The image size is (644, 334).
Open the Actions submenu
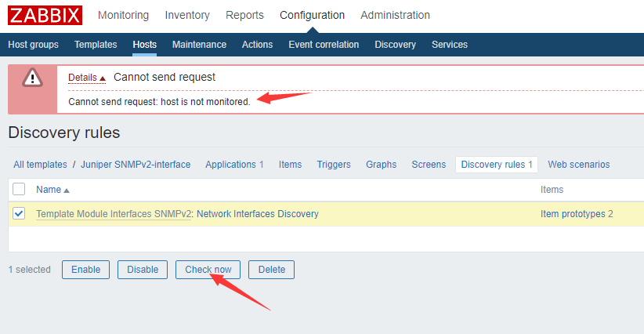pyautogui.click(x=257, y=45)
